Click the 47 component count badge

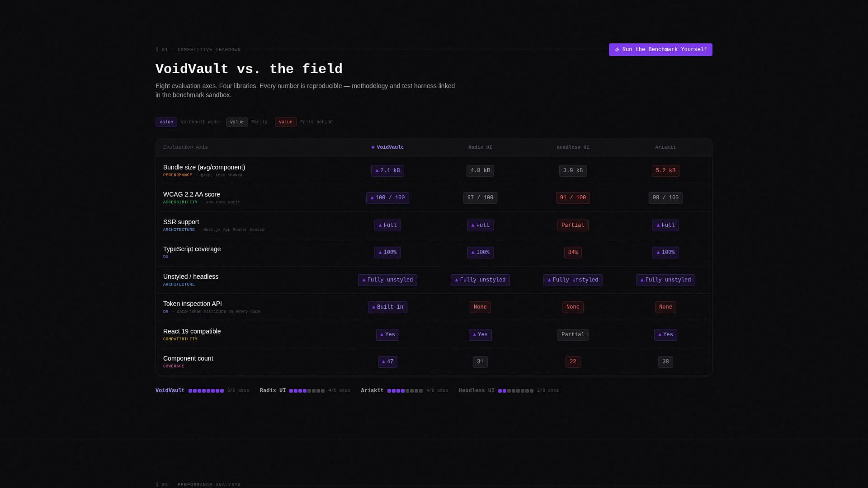pyautogui.click(x=387, y=362)
